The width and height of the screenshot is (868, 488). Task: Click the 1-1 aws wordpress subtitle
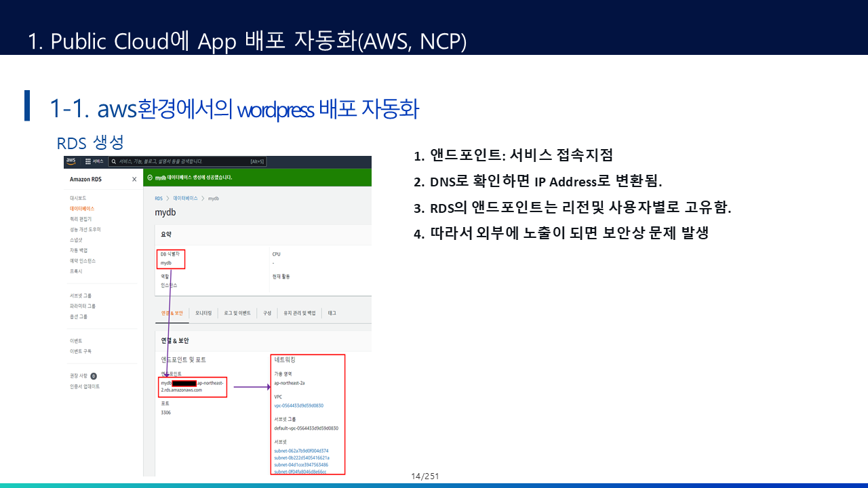click(234, 108)
